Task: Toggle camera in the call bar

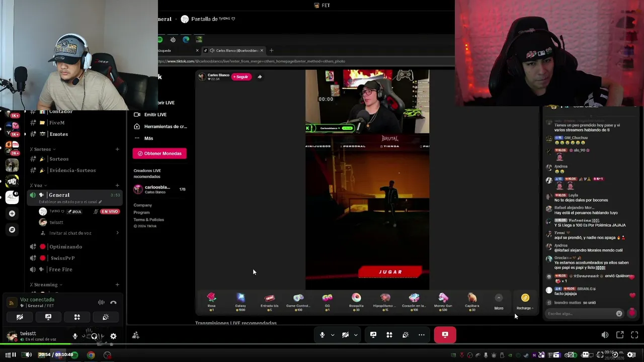Action: [346, 335]
